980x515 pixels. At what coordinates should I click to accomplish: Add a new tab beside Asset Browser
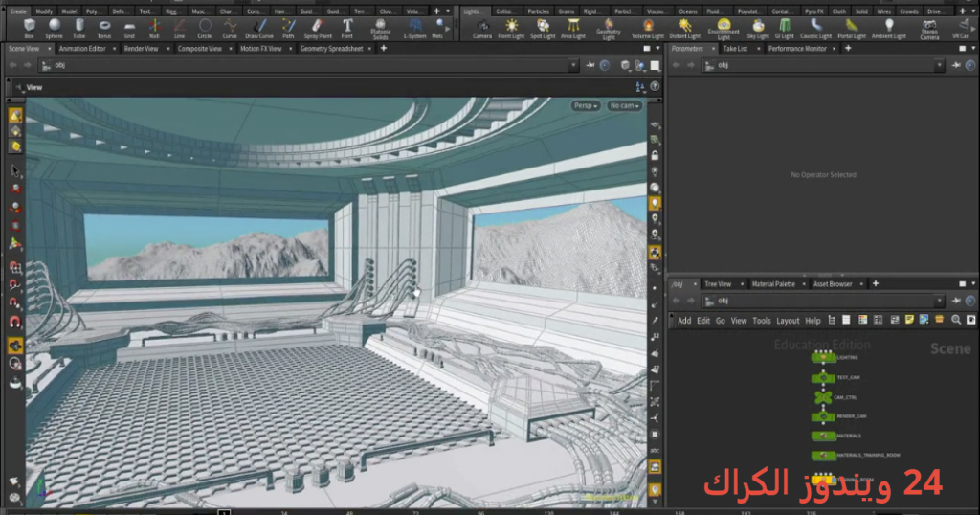pos(875,283)
